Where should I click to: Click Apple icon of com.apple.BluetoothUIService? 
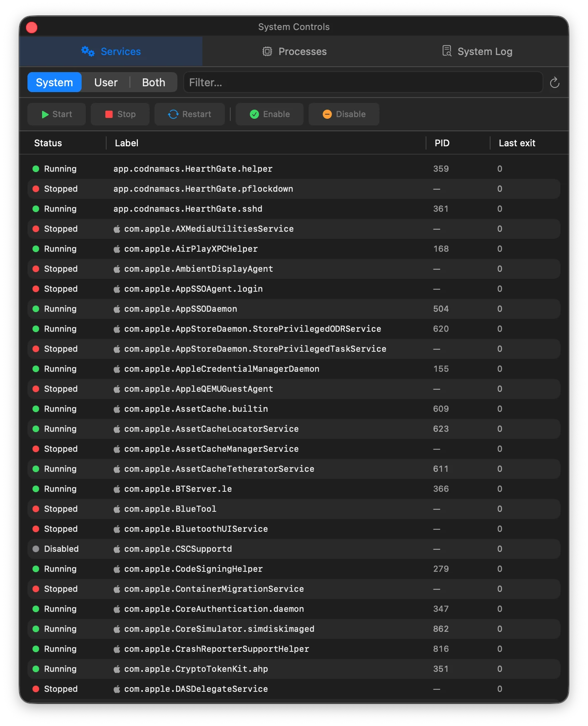click(x=117, y=529)
